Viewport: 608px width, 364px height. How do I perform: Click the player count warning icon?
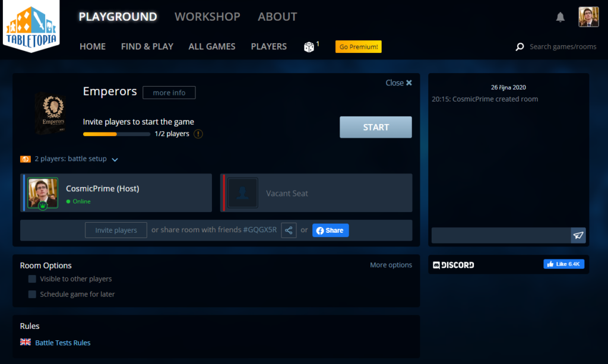click(x=198, y=134)
